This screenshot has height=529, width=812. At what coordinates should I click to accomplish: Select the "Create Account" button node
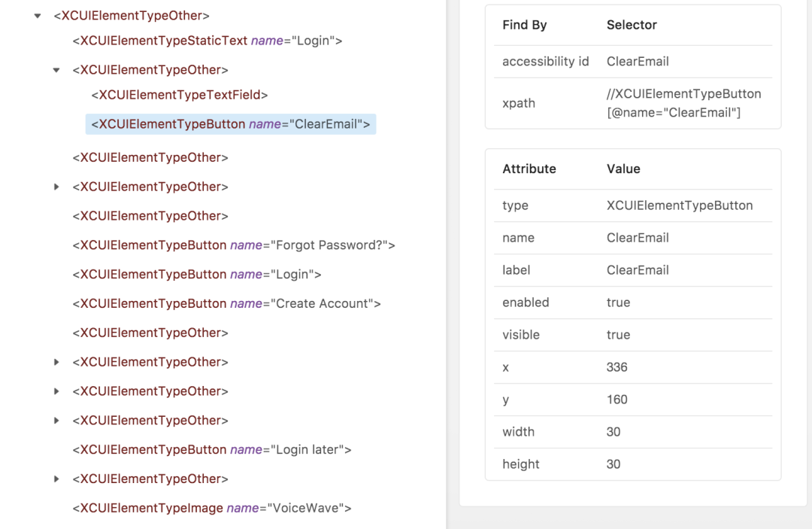[x=226, y=303]
